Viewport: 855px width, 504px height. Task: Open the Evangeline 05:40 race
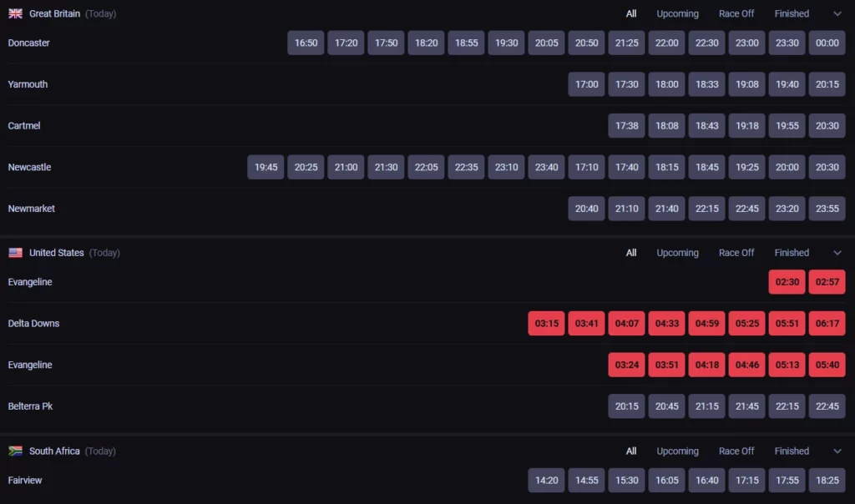click(x=827, y=365)
